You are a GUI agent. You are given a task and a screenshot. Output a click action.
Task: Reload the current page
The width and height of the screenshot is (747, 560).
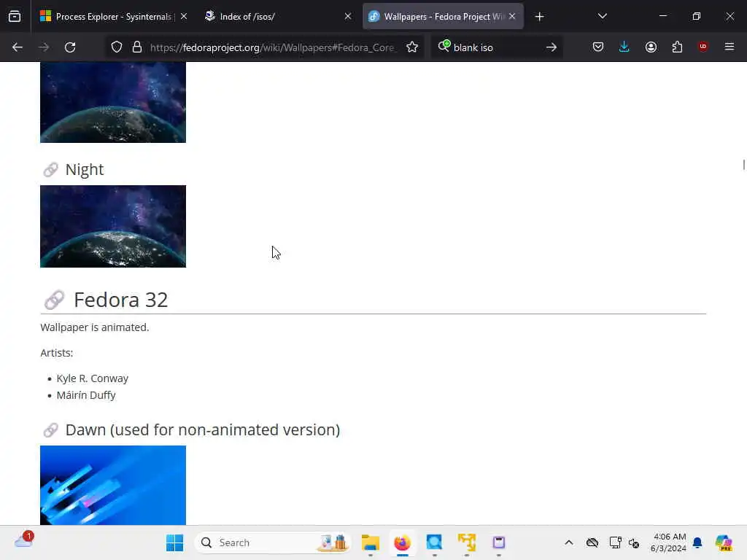tap(70, 47)
